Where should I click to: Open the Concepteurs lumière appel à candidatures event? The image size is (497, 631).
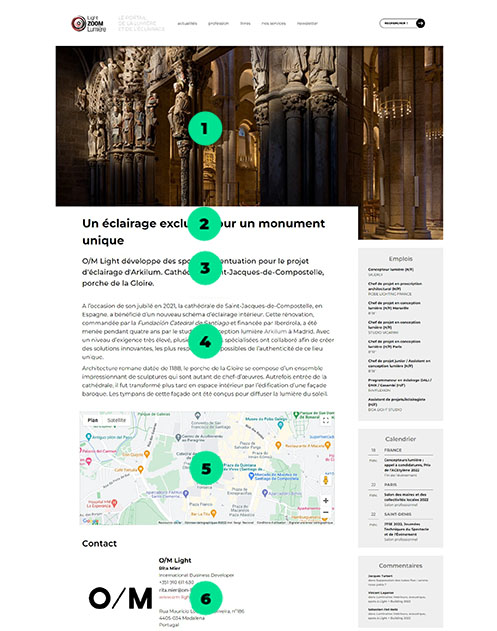407,465
